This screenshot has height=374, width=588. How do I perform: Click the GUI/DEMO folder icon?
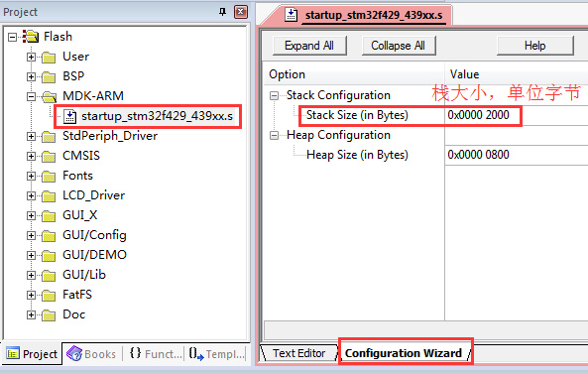coord(49,256)
